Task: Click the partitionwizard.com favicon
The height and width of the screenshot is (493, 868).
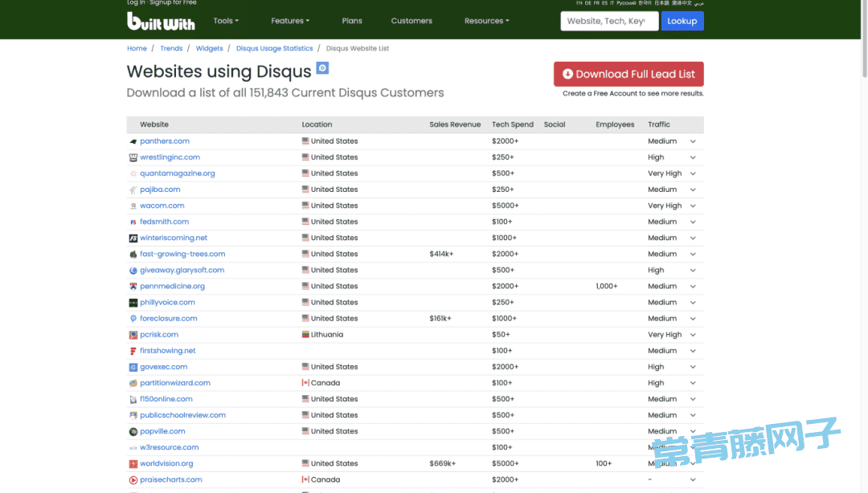Action: pyautogui.click(x=133, y=383)
